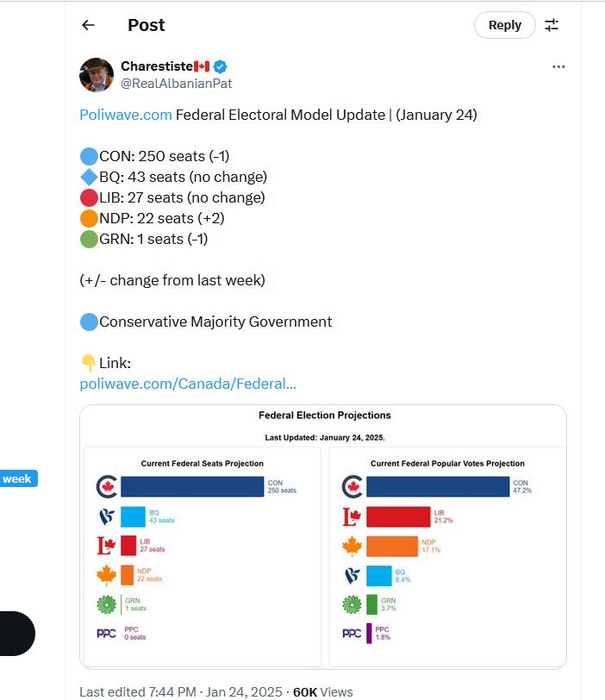Open the sliders icon beside Reply
The image size is (605, 700).
pyautogui.click(x=552, y=25)
